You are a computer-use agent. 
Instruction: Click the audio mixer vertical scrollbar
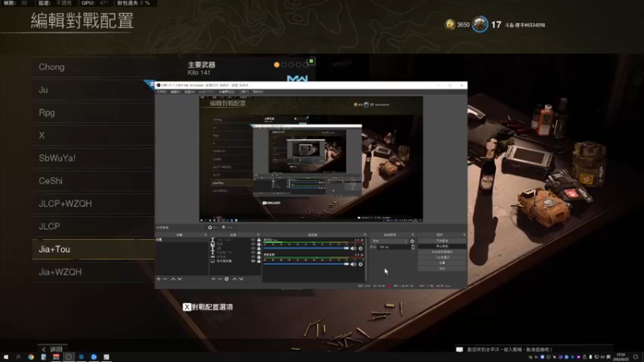[366, 258]
